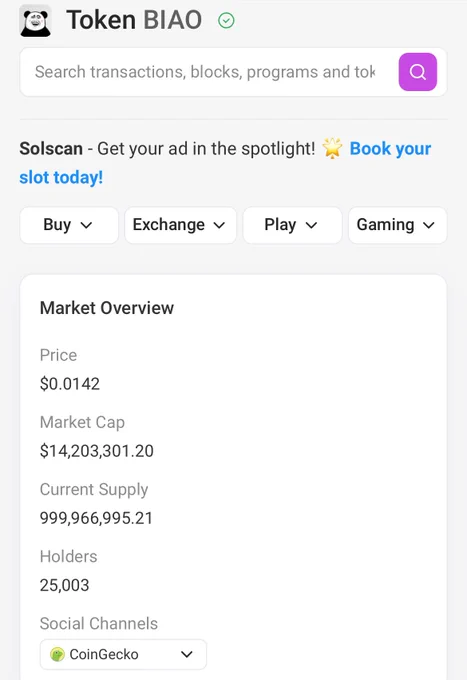Select the market cap value $14,203,301.20

tap(97, 451)
